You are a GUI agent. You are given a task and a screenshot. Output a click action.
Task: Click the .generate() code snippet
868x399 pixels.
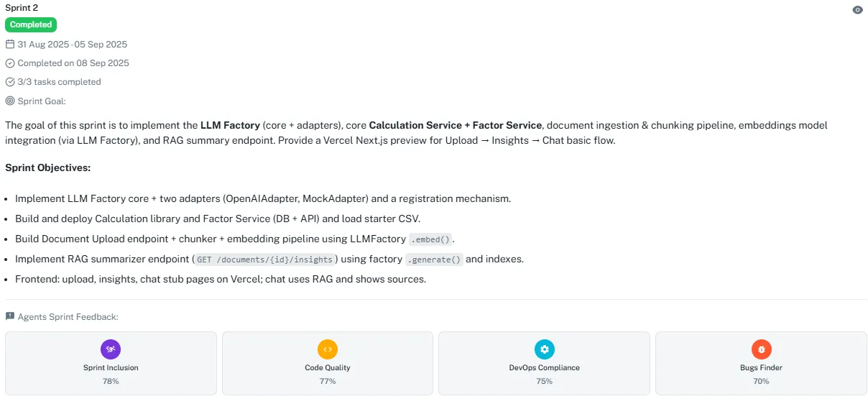pos(434,260)
